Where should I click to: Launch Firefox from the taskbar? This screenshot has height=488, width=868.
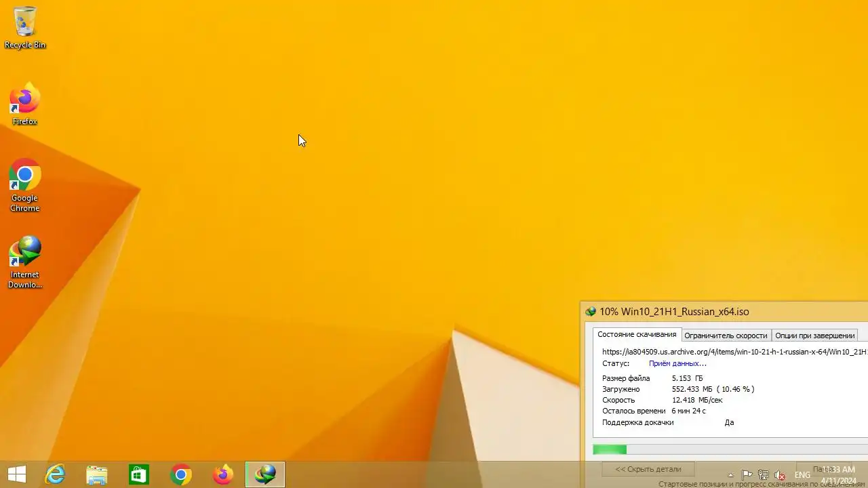click(x=223, y=474)
